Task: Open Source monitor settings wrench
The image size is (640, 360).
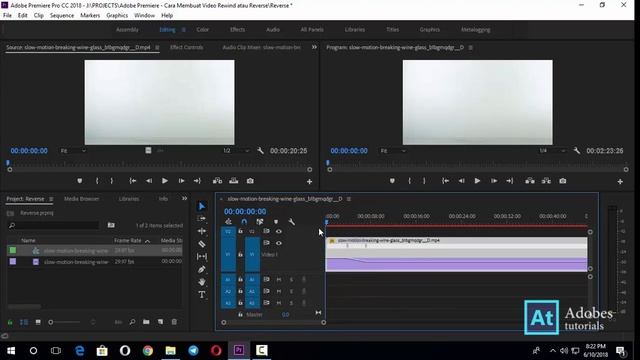Action: pyautogui.click(x=260, y=151)
